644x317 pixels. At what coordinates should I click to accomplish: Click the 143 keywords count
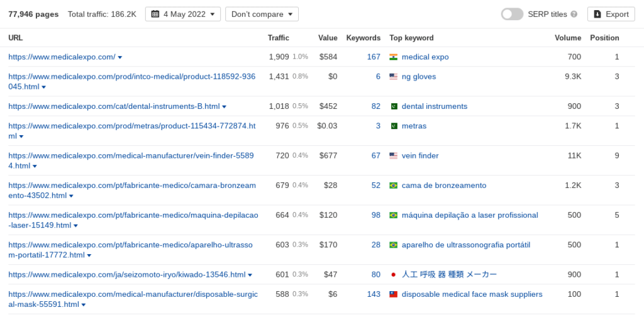(x=374, y=294)
